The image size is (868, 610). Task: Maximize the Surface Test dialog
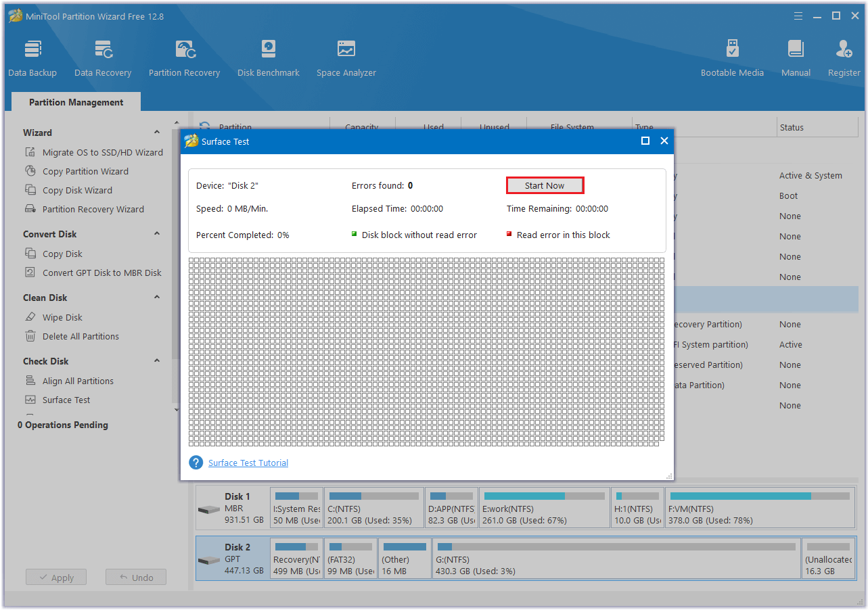pyautogui.click(x=645, y=141)
